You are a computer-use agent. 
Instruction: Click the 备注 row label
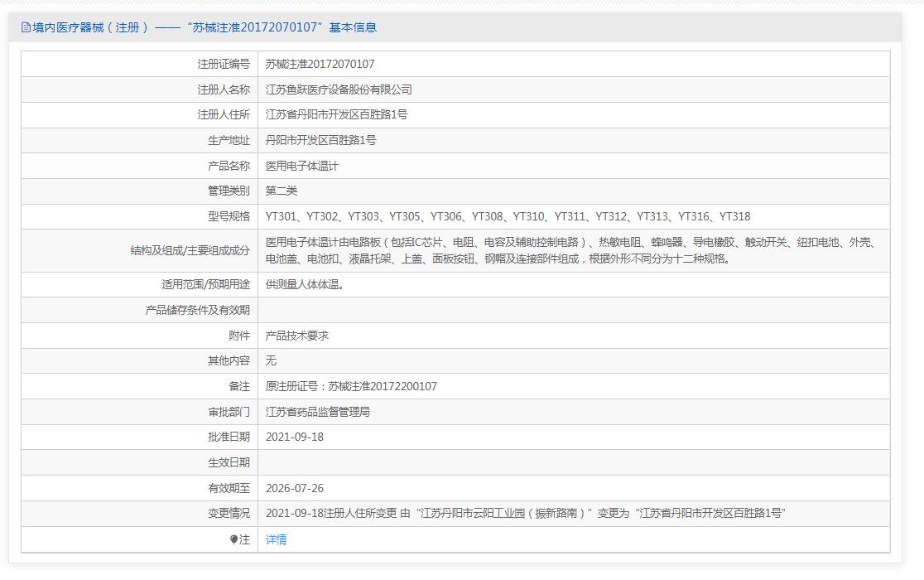click(239, 387)
